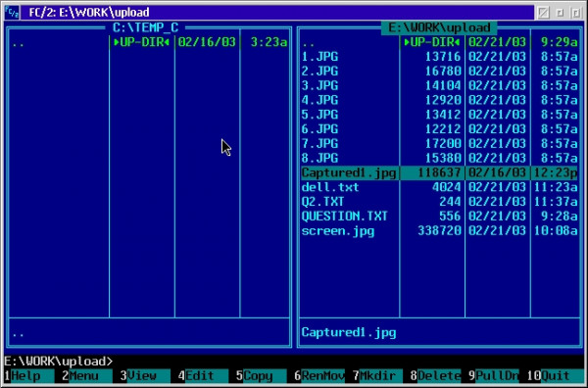Click size 338720 of screen.jpg

(x=439, y=231)
